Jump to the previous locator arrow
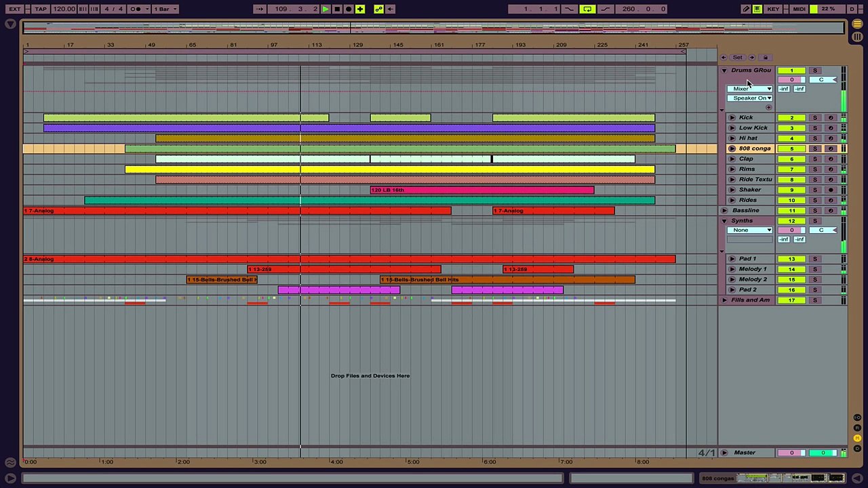 tap(724, 57)
